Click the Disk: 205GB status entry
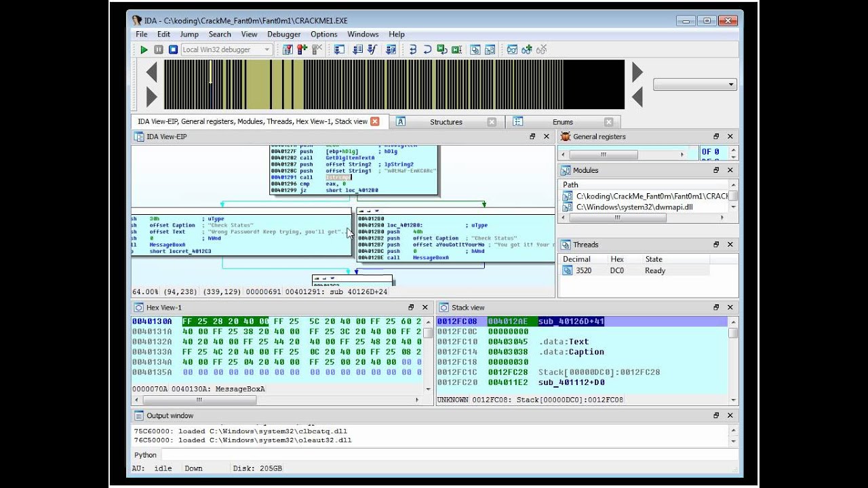The image size is (868, 488). pos(257,468)
